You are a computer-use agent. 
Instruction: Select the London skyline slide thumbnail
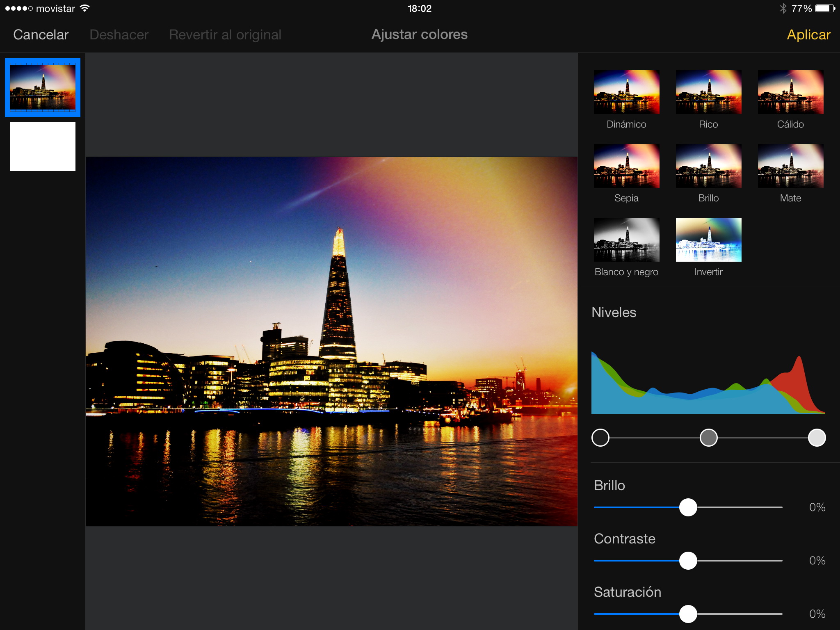click(x=43, y=87)
